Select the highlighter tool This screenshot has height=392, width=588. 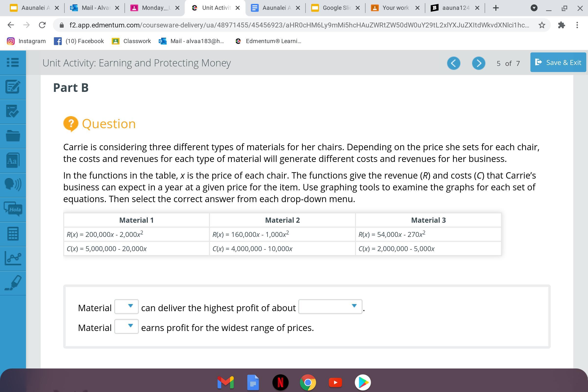tap(12, 283)
